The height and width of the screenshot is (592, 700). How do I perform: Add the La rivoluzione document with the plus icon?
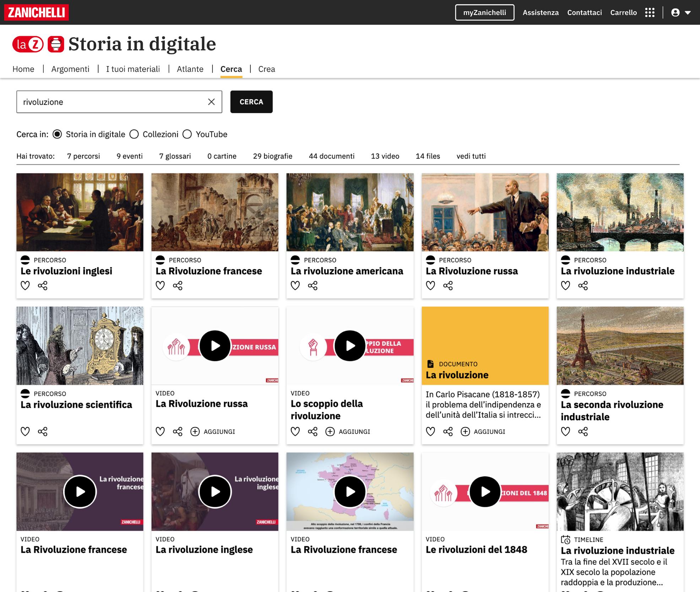click(x=465, y=432)
